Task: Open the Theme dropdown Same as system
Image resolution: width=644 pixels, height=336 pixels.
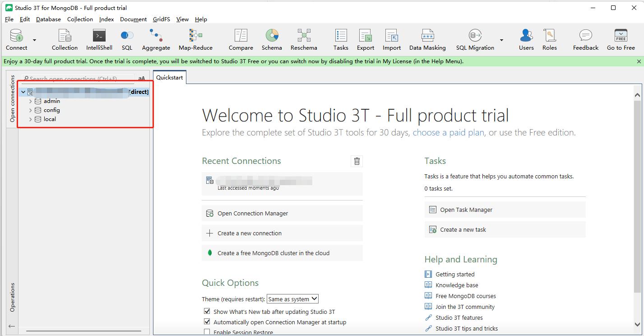Action: click(292, 299)
